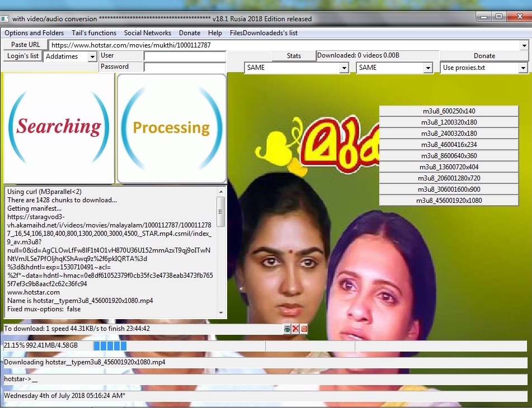The height and width of the screenshot is (408, 532).
Task: Click the Password input field
Action: (185, 67)
